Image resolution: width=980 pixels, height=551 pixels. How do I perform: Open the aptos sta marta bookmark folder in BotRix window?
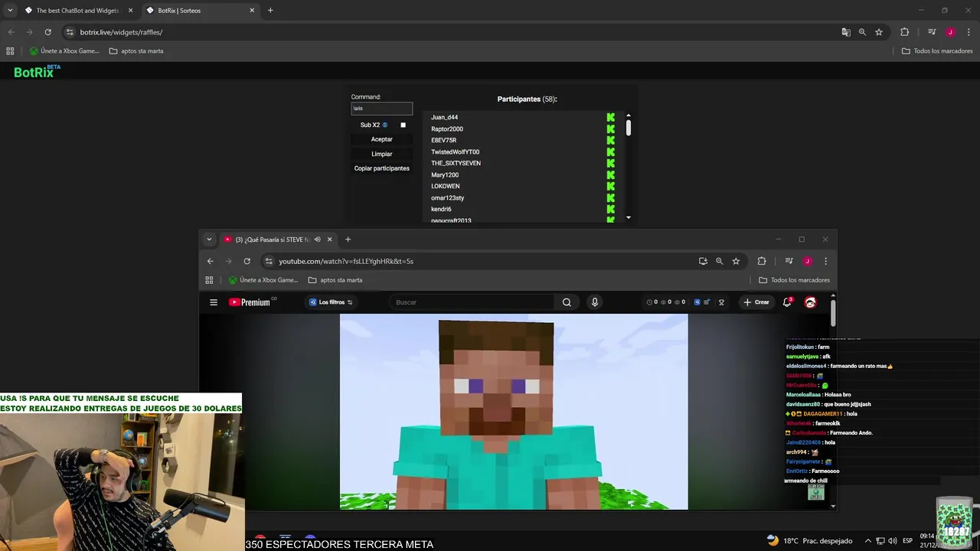point(136,51)
